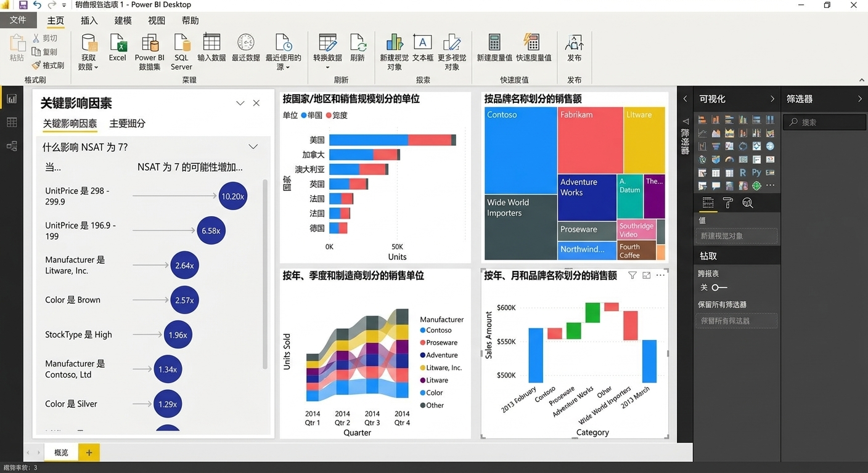Screen dimensions: 868x473
Task: Switch to the 帮助 ribbon tab
Action: [190, 20]
